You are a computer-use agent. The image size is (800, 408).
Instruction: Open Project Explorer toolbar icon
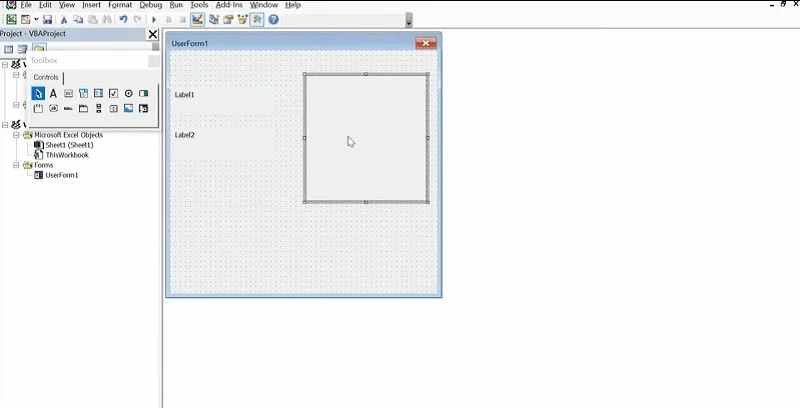[x=214, y=19]
